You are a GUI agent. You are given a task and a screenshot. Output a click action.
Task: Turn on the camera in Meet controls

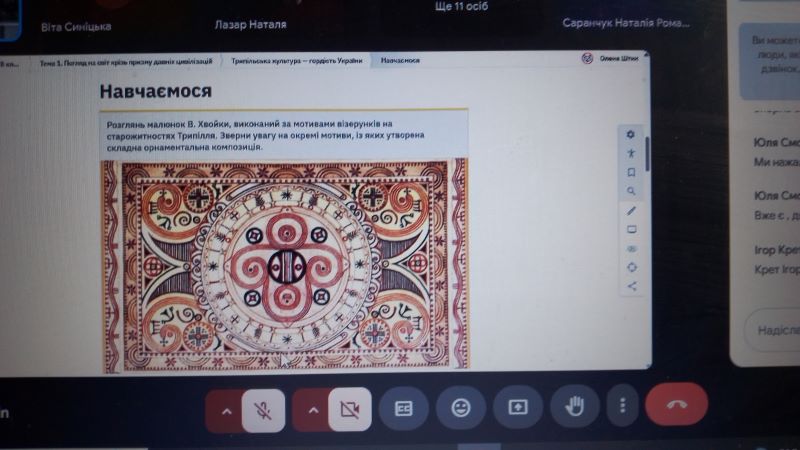(350, 409)
